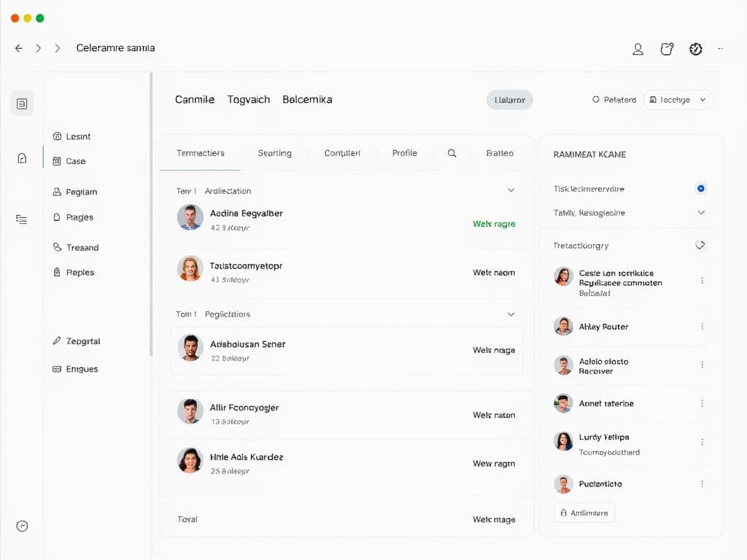
Task: Select contact Ablay Router
Action: point(603,327)
